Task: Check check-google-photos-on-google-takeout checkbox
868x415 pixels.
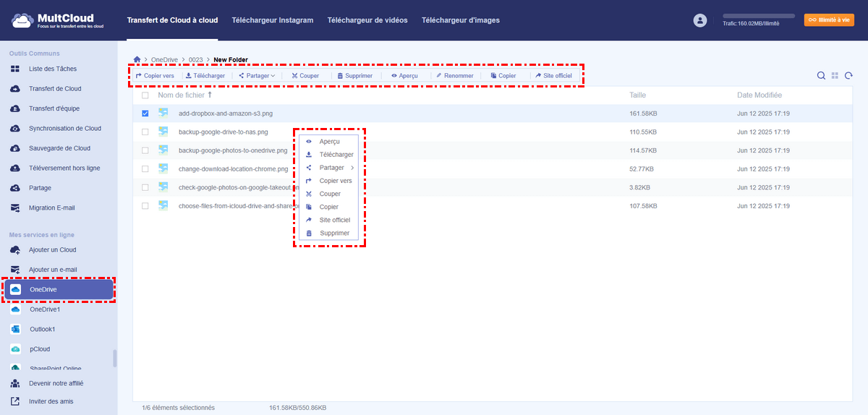Action: 145,187
